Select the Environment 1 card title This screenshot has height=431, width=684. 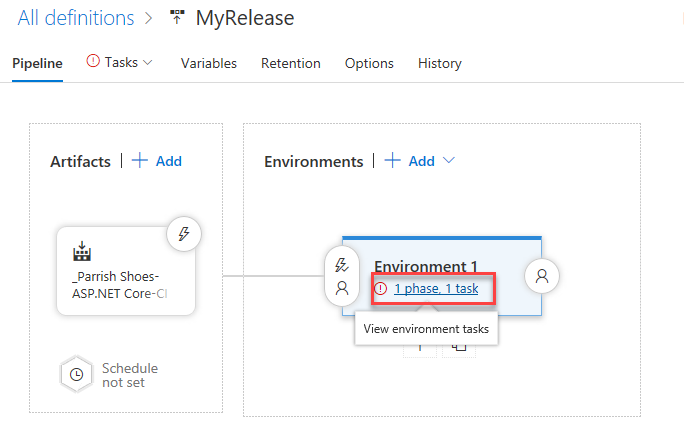[x=426, y=267]
